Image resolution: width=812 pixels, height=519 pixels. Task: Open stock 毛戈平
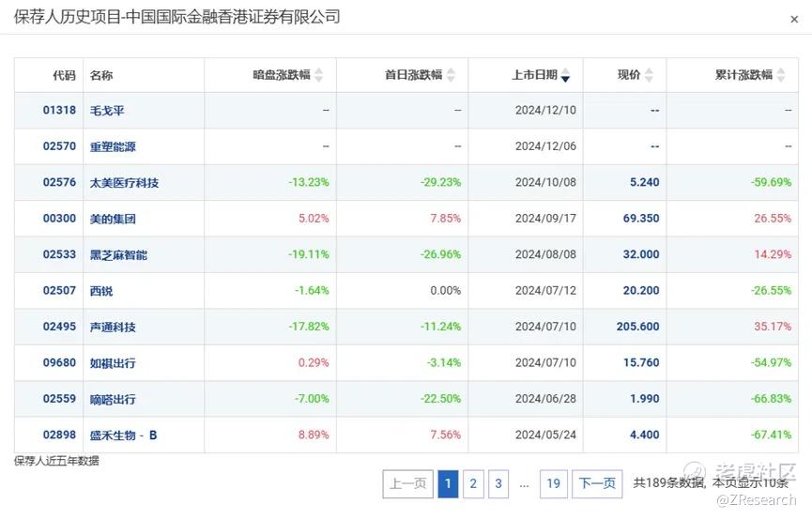107,111
